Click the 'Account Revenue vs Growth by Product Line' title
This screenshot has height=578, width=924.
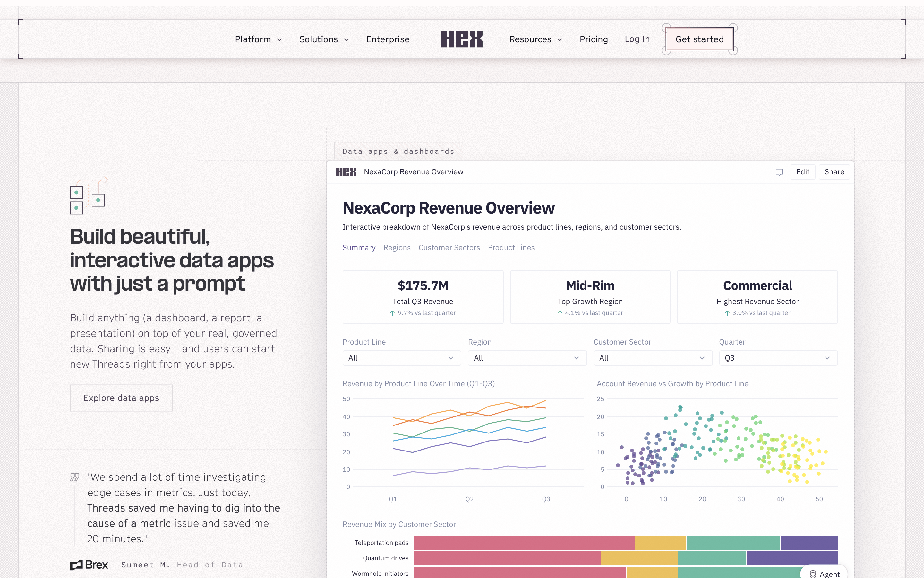point(672,384)
